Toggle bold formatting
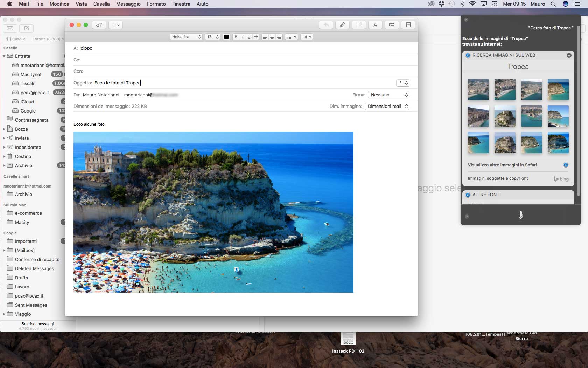This screenshot has height=368, width=588. tap(236, 37)
